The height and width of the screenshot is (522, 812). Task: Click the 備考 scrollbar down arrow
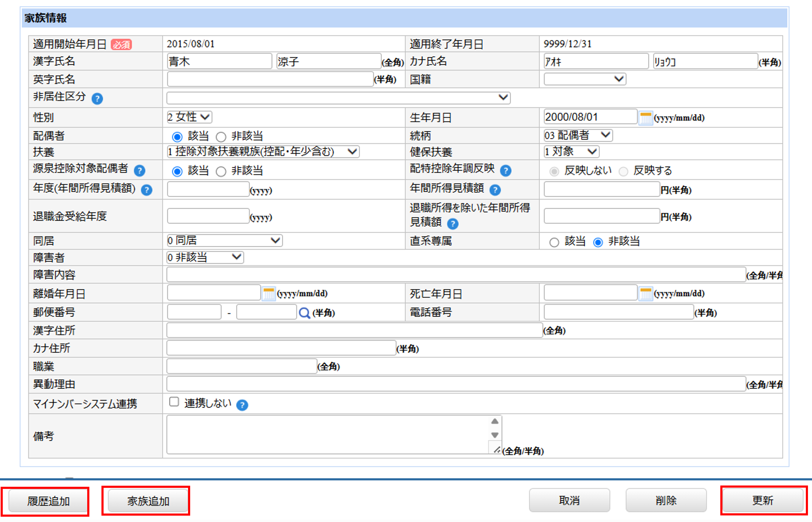[x=495, y=435]
